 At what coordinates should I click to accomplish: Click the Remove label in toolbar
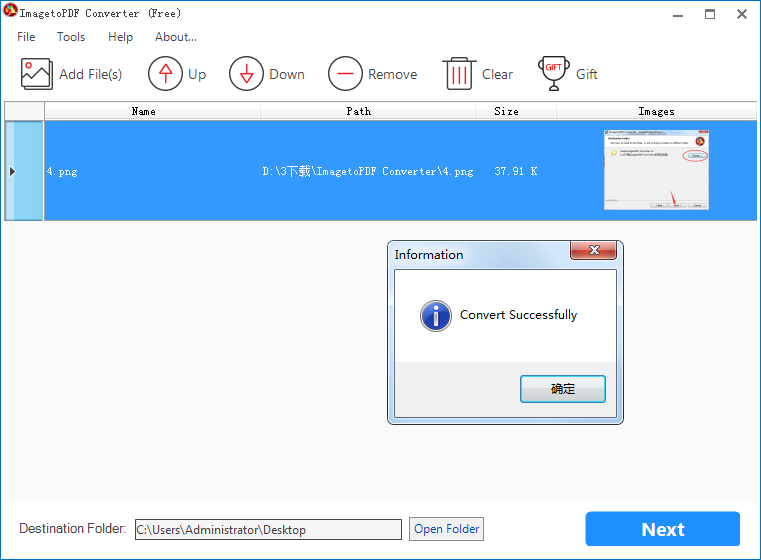pyautogui.click(x=393, y=74)
